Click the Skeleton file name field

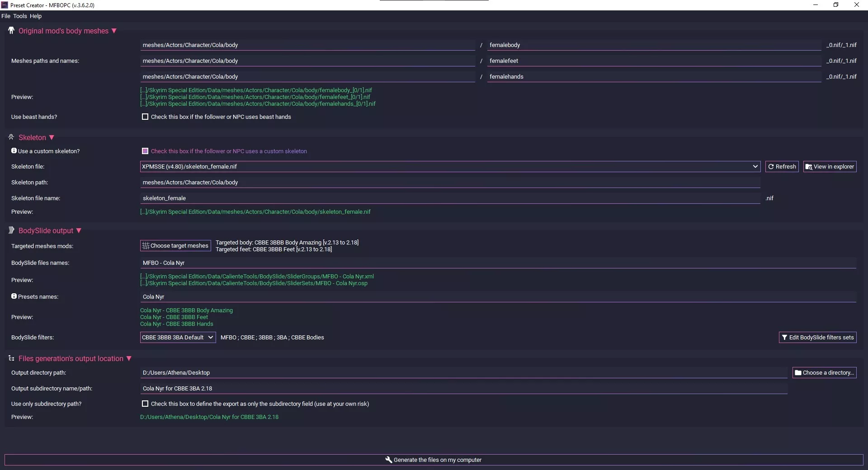tap(450, 198)
